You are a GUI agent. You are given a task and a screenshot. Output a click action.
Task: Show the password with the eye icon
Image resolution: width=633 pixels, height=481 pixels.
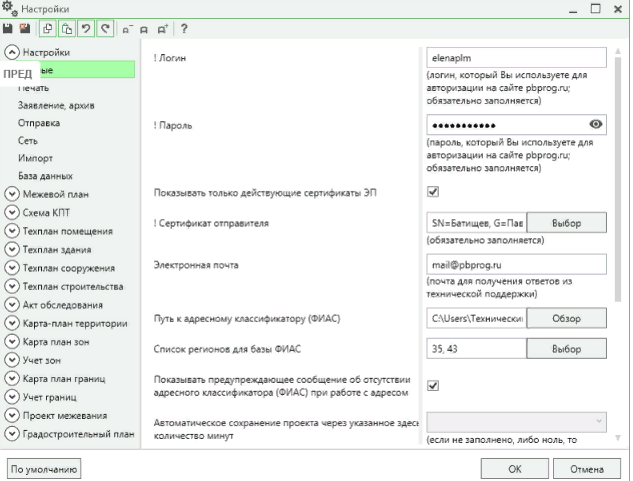[x=597, y=125]
